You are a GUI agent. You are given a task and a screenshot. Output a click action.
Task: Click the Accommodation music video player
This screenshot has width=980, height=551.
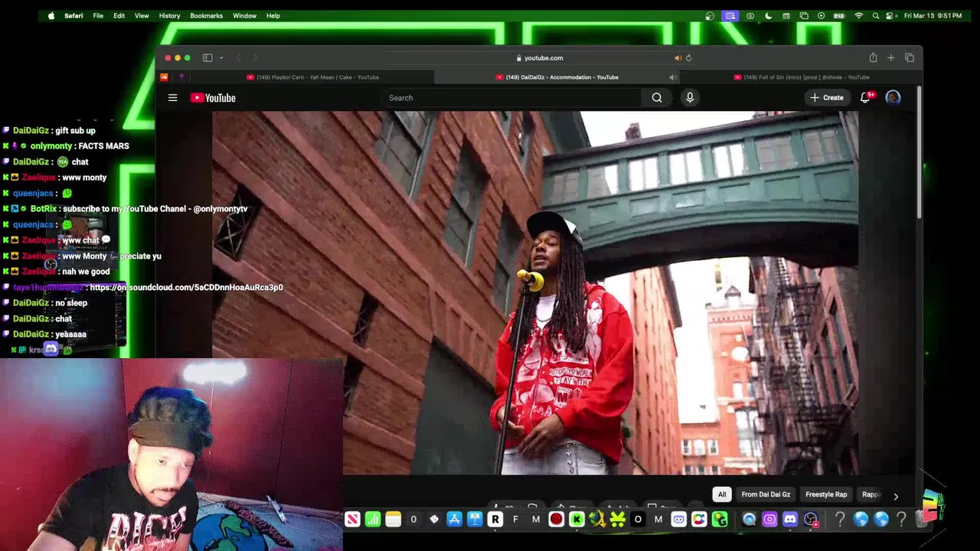pyautogui.click(x=535, y=293)
